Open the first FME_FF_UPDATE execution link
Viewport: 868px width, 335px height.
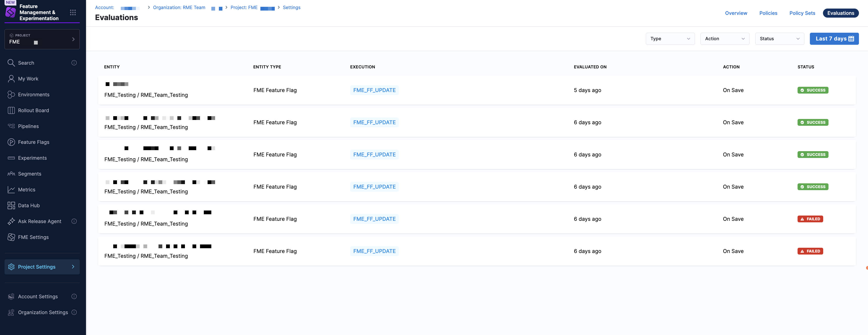coord(374,90)
